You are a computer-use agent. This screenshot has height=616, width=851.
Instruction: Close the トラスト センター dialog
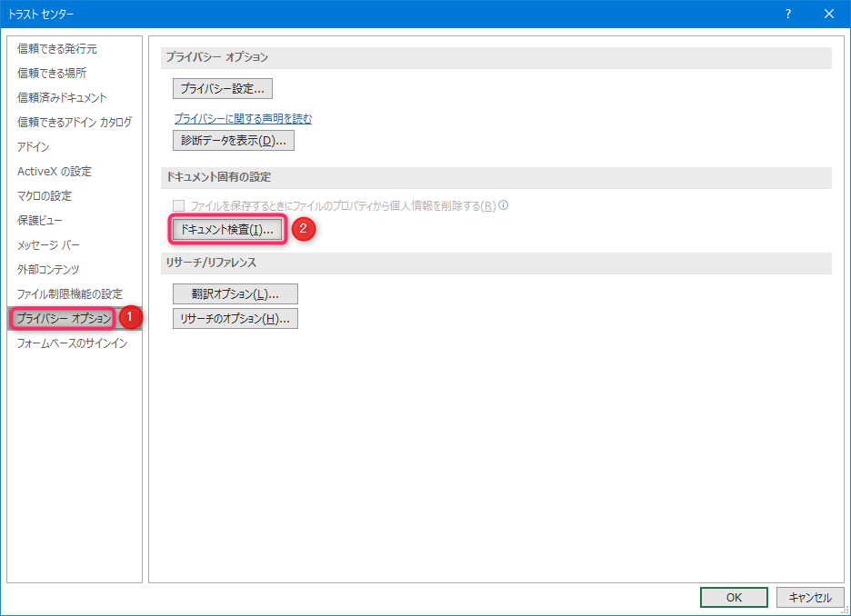(x=829, y=15)
